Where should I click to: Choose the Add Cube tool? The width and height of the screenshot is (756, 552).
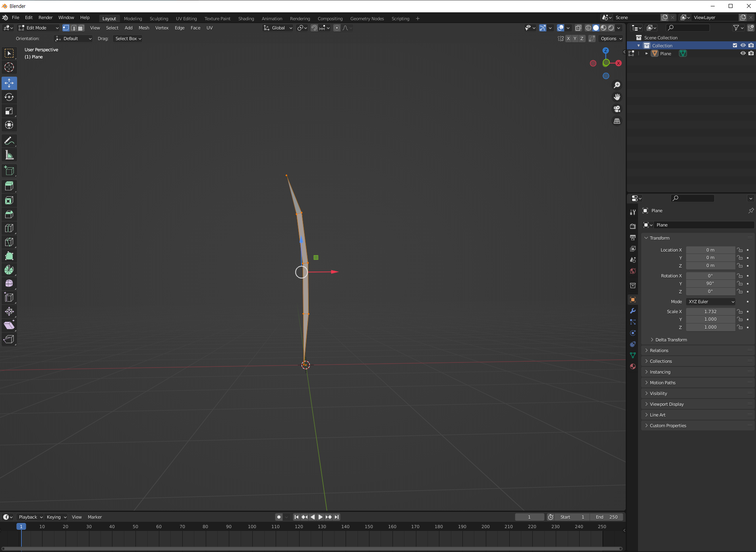click(9, 171)
